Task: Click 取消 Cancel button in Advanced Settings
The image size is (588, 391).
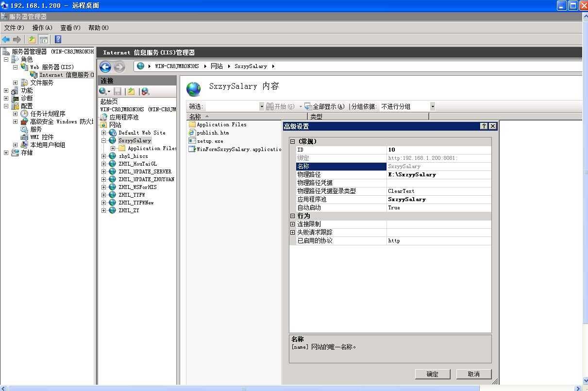Action: pos(474,374)
